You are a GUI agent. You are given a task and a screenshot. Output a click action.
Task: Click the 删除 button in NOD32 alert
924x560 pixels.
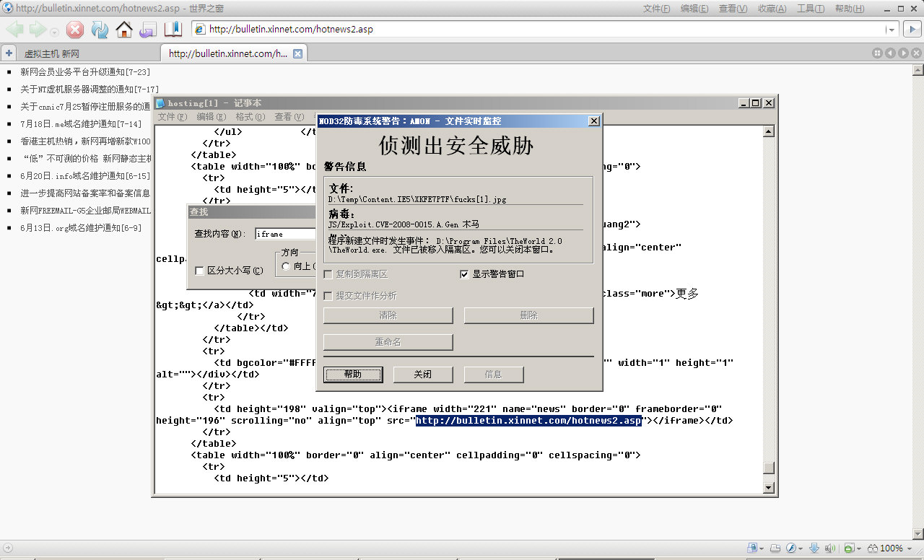pyautogui.click(x=528, y=315)
